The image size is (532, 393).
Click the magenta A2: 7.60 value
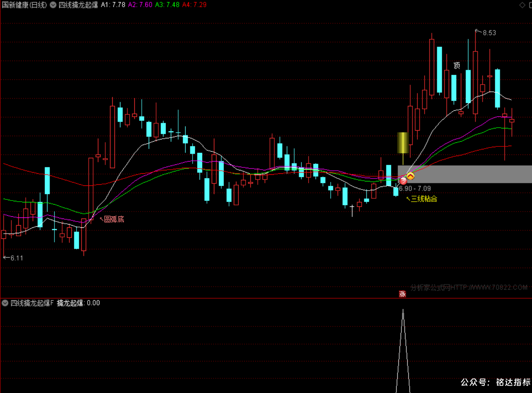click(x=140, y=5)
